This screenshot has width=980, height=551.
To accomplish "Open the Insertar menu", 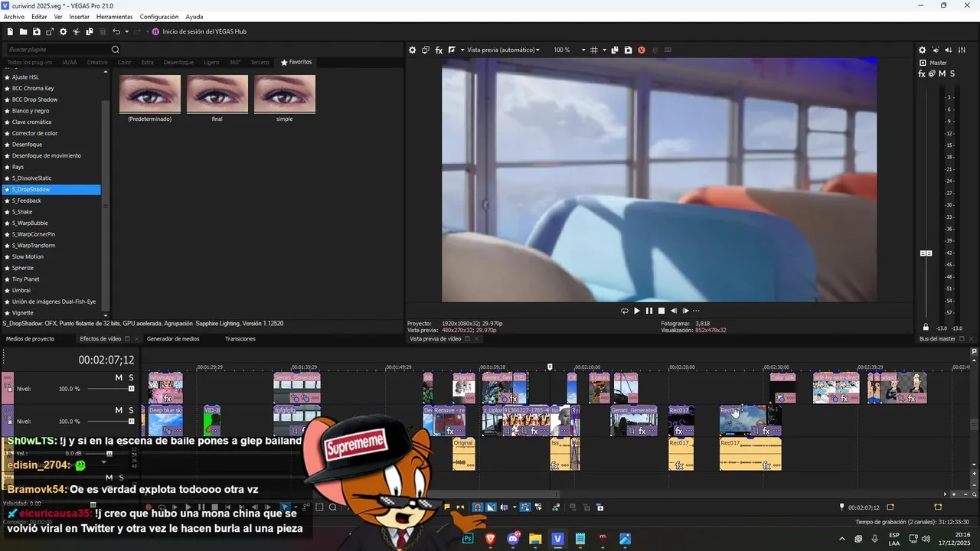I will tap(80, 17).
